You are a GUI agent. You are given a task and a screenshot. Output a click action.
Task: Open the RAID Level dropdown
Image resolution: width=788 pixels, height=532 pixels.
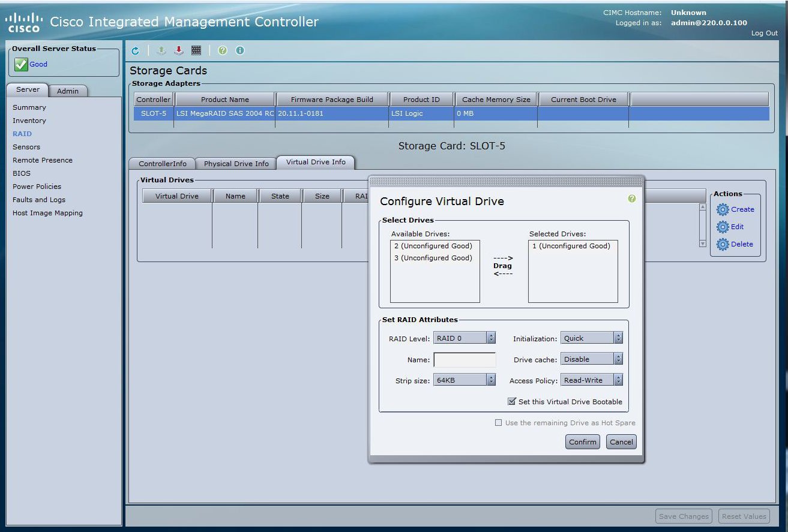pyautogui.click(x=465, y=338)
